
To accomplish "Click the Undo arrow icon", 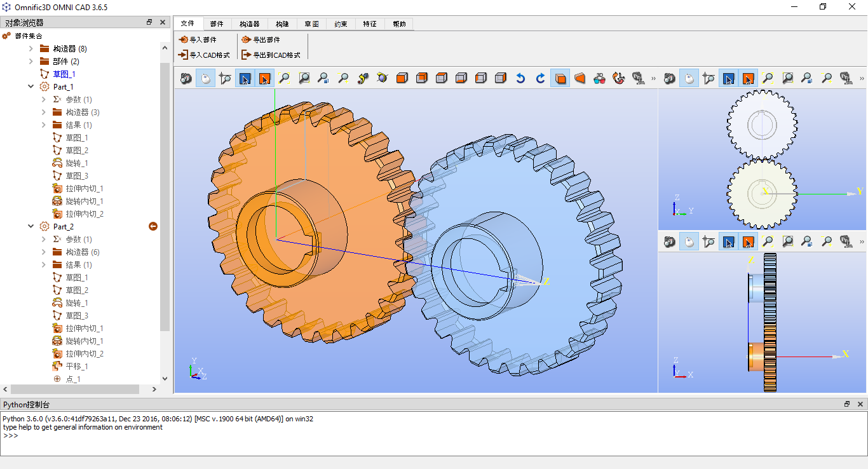I will (520, 78).
